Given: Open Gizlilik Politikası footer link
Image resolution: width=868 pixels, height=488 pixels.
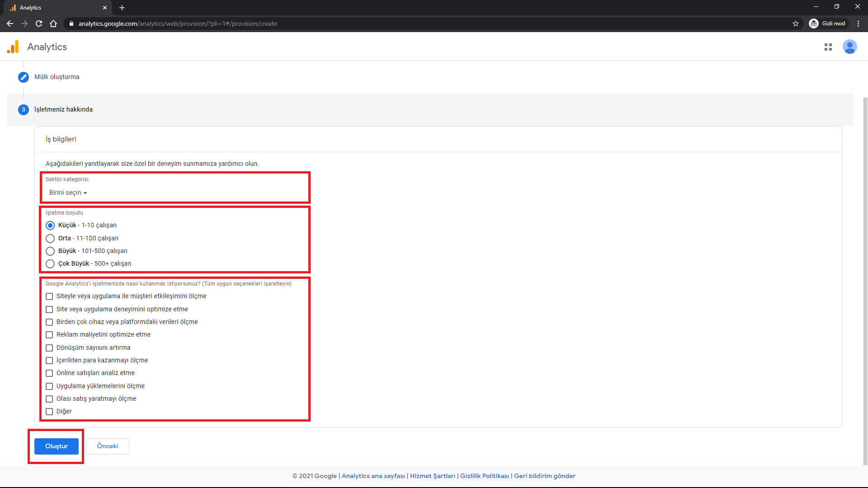Looking at the screenshot, I should pos(485,476).
